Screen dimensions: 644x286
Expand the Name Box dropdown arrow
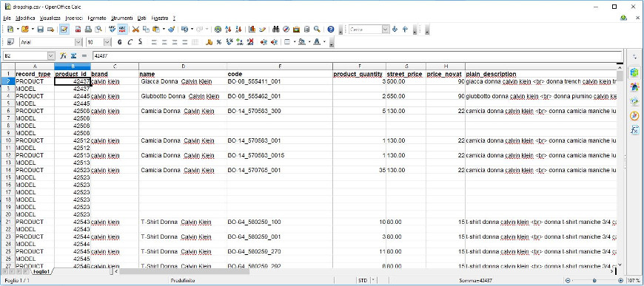(51, 56)
